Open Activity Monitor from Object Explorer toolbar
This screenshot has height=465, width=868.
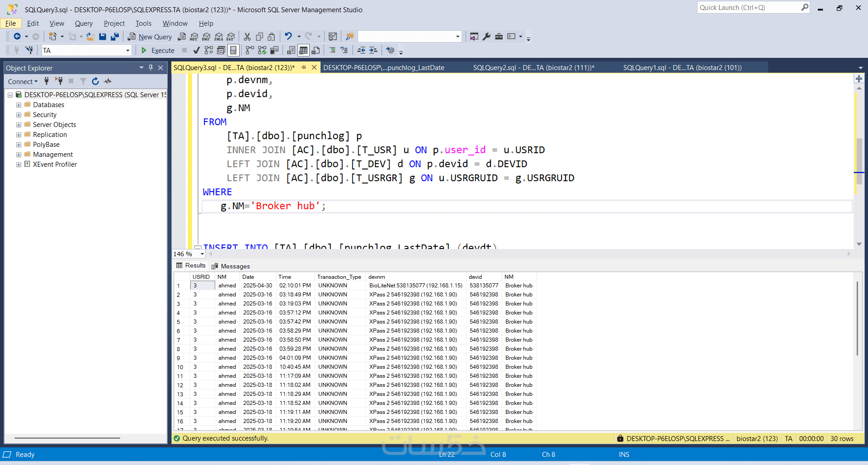pos(108,81)
